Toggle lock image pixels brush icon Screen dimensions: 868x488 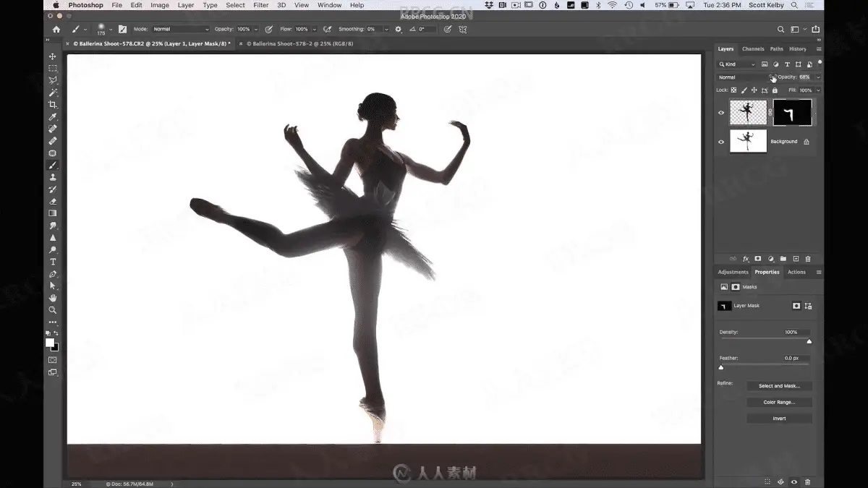coord(744,90)
